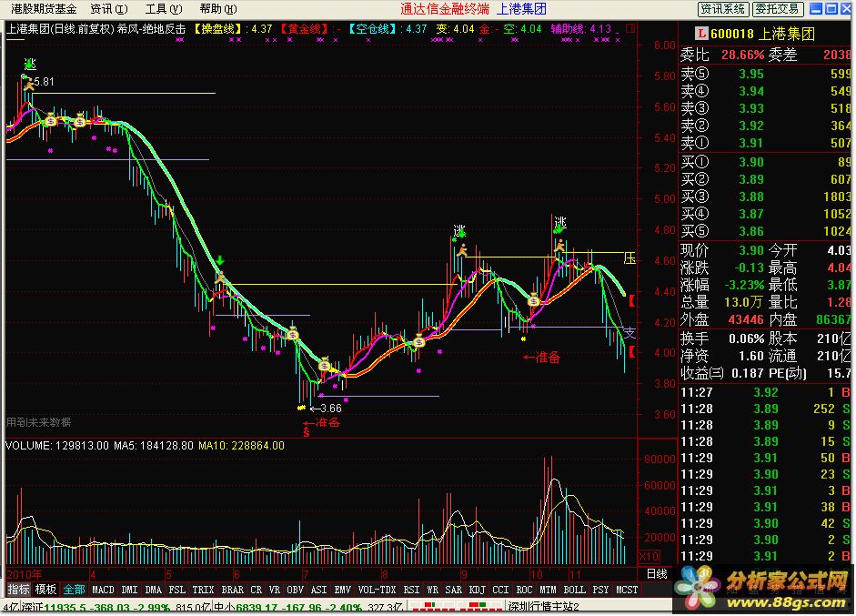Select the ROC indicator tab
Image resolution: width=856 pixels, height=616 pixels.
pos(524,590)
